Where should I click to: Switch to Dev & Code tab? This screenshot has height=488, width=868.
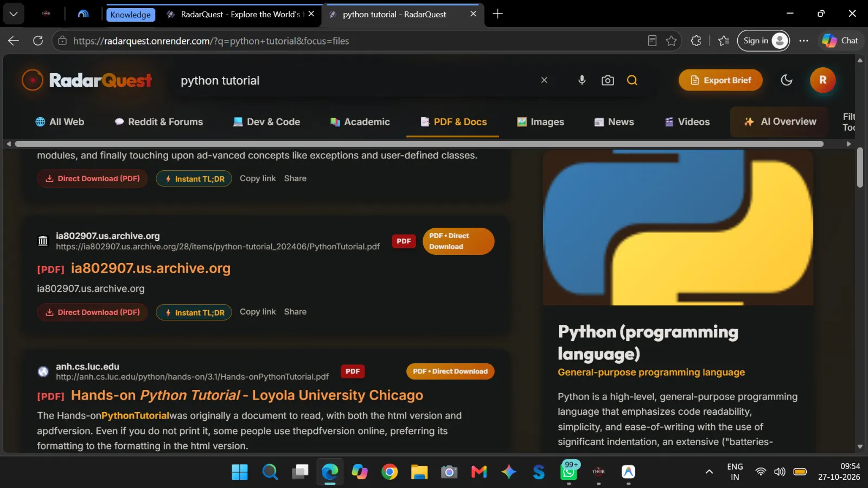266,122
